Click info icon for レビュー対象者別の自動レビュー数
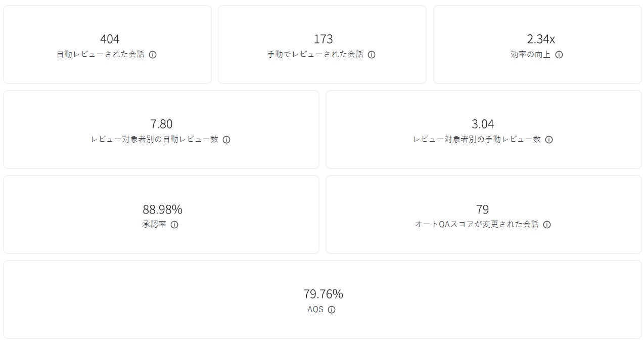644x341 pixels. (226, 140)
